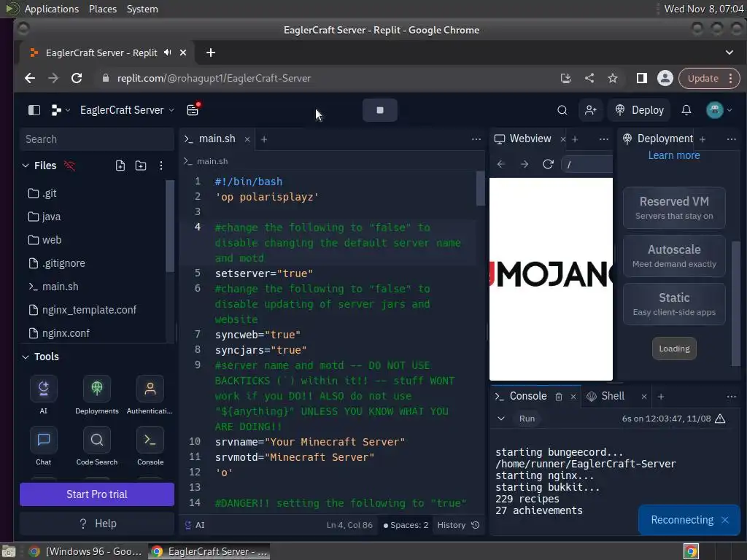Select the Shell tab
747x560 pixels.
tap(605, 396)
